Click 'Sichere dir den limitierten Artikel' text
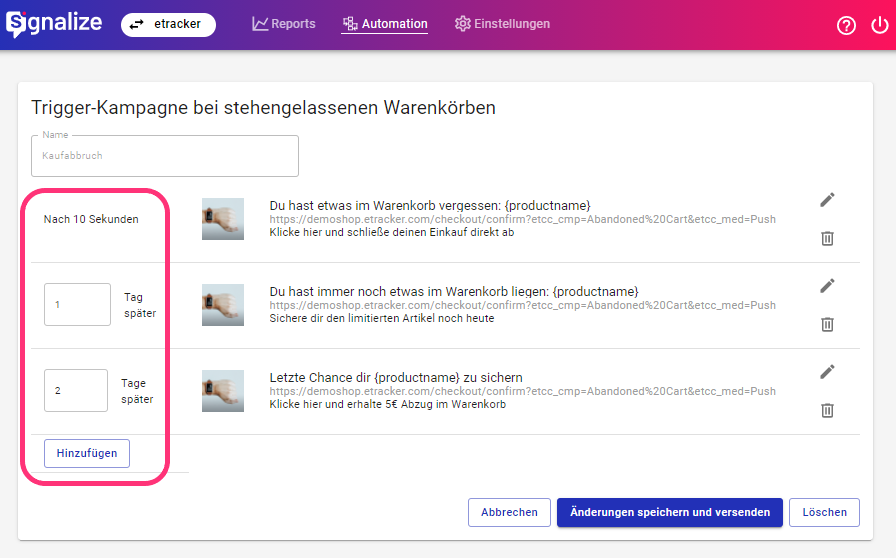Viewport: 896px width, 558px height. 382,318
